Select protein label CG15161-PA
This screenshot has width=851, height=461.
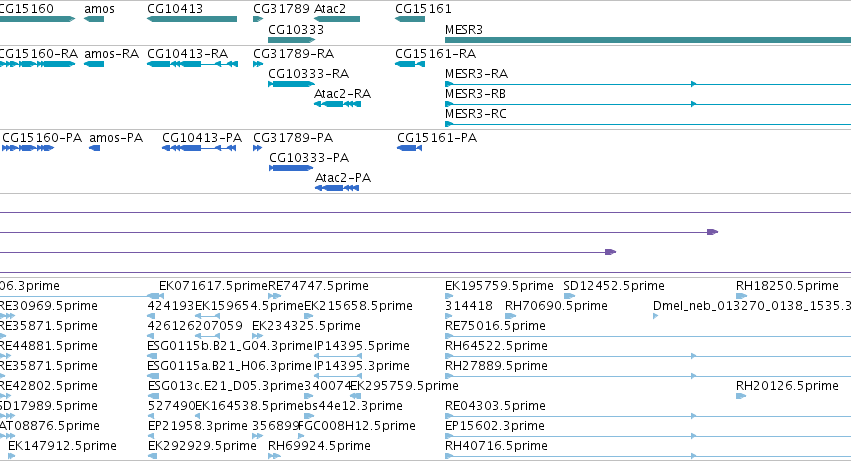coord(437,137)
